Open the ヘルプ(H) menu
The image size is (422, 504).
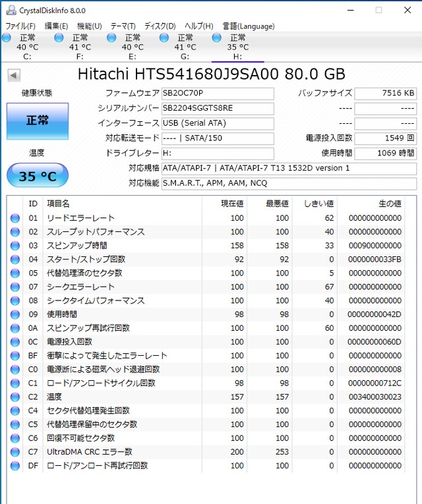(199, 26)
